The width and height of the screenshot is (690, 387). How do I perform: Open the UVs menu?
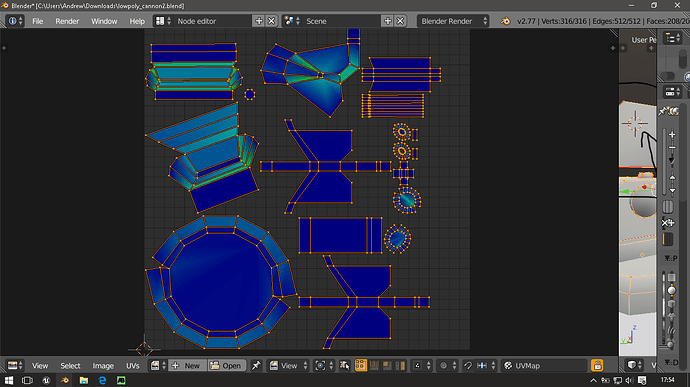[x=132, y=366]
